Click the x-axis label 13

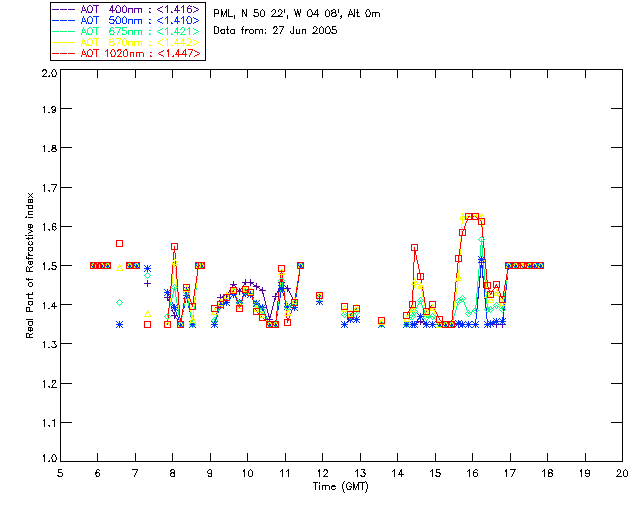point(360,473)
